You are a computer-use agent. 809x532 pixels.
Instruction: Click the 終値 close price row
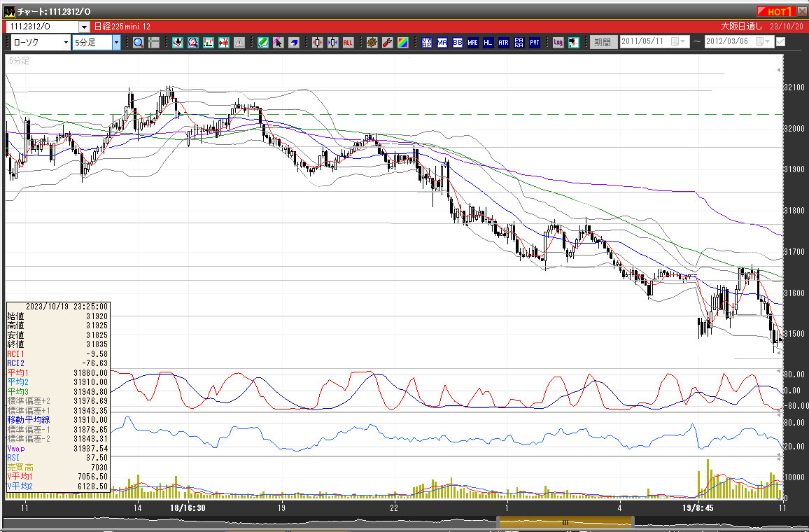click(x=58, y=344)
